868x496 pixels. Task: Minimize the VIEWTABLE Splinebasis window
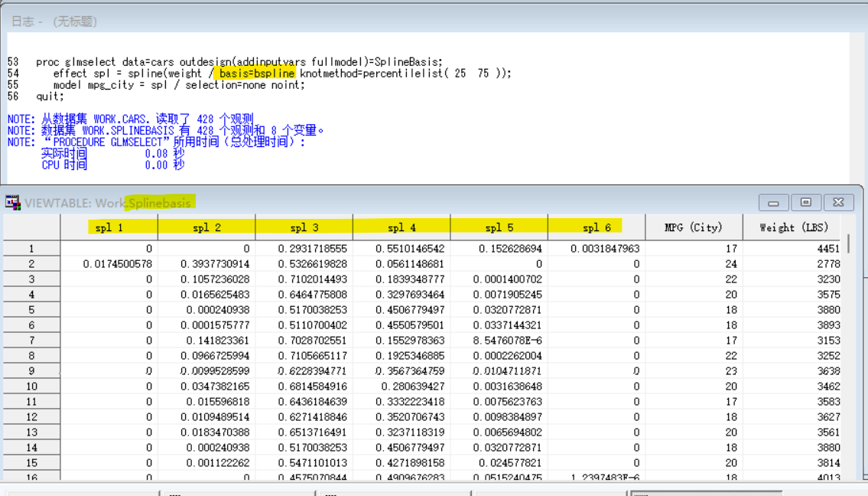pos(773,203)
